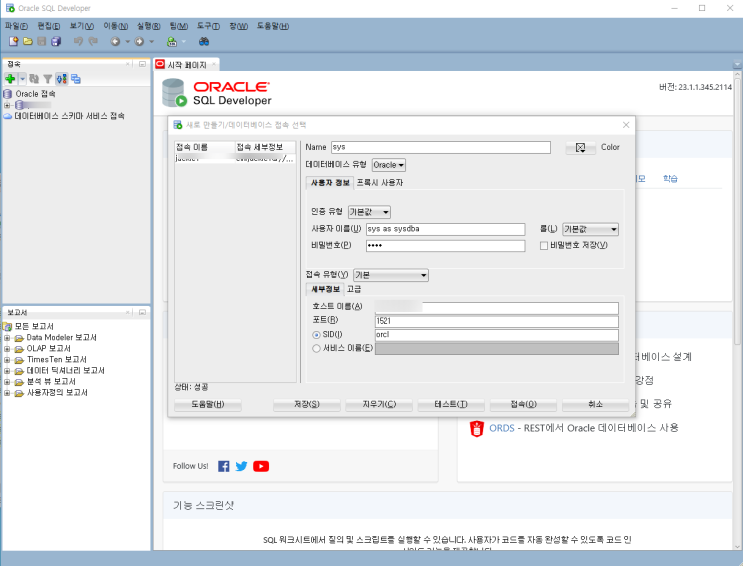Click the Name input field
Image resolution: width=743 pixels, height=566 pixels.
441,147
